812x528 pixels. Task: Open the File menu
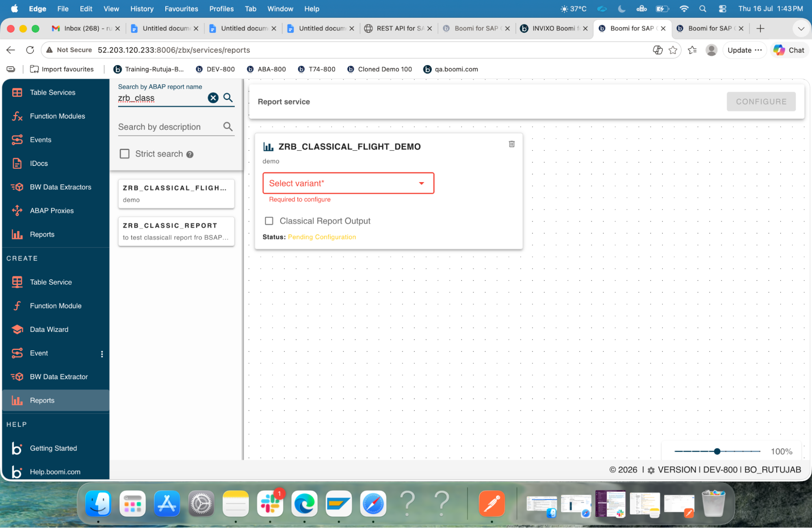(63, 9)
